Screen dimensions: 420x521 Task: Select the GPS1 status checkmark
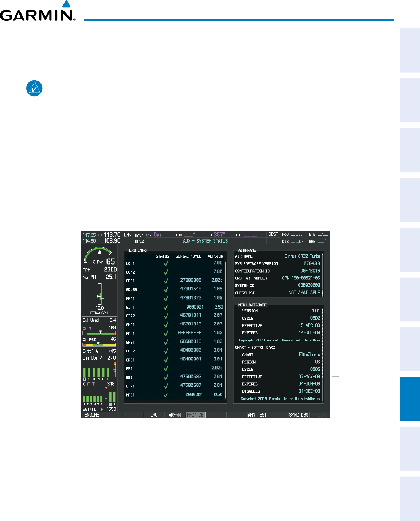tap(166, 342)
